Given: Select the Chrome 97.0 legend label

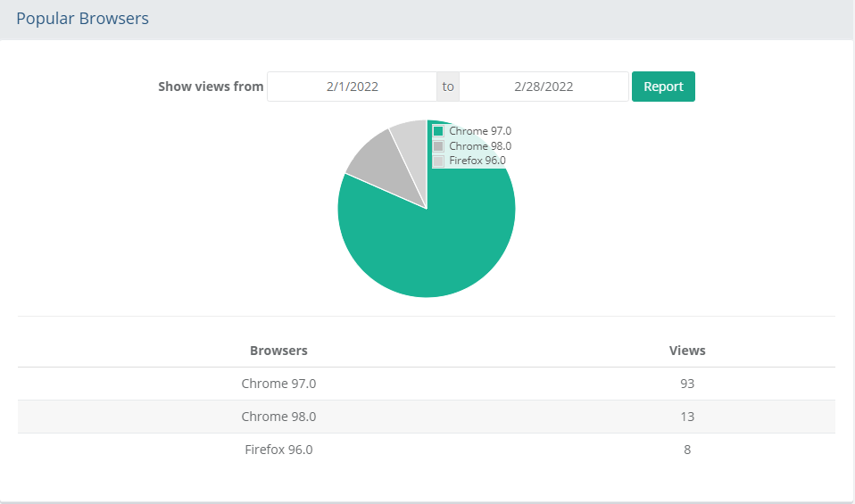Looking at the screenshot, I should click(x=480, y=131).
